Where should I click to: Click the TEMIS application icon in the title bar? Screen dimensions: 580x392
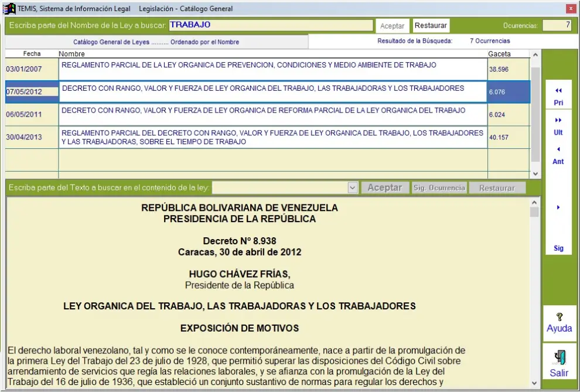[9, 8]
